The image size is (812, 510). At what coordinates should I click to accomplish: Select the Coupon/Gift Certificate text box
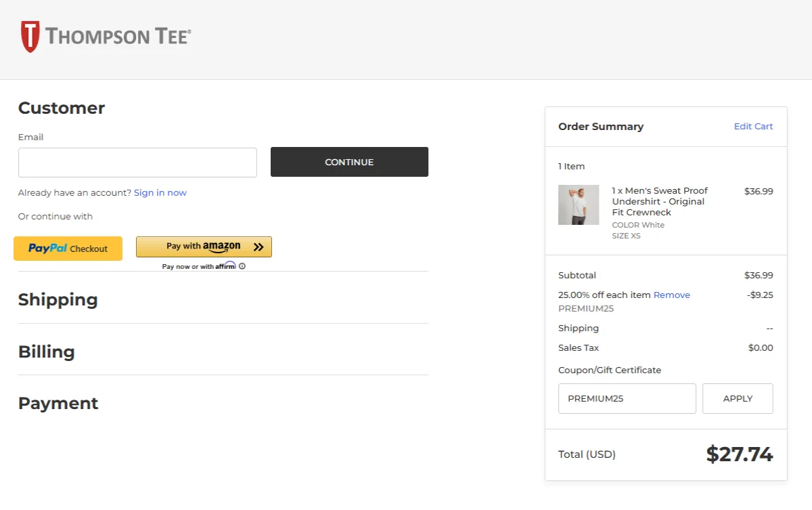tap(627, 398)
